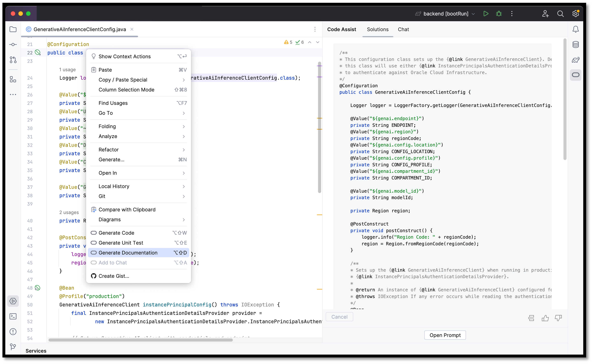This screenshot has width=592, height=364.
Task: Expand the Refactor submenu
Action: [108, 150]
